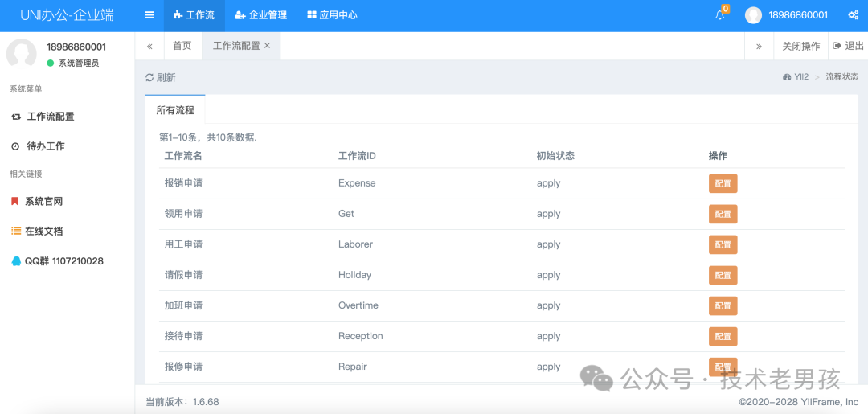The width and height of the screenshot is (868, 414).
Task: Open 待办工作 in the sidebar
Action: [x=45, y=146]
